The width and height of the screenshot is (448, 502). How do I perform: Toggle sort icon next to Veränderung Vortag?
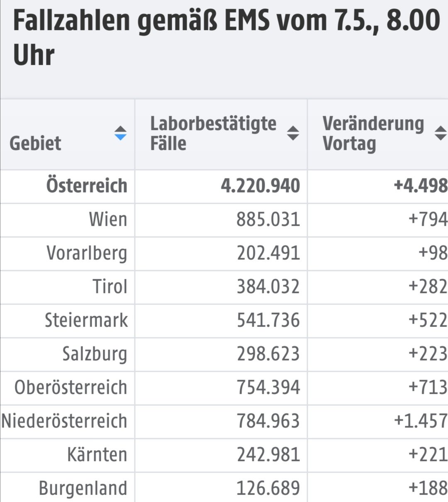coord(441,133)
